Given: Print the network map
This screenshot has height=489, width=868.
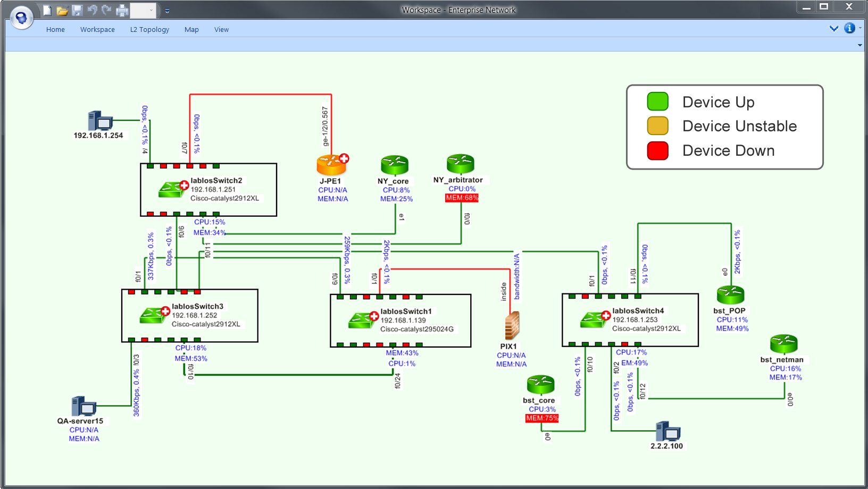Looking at the screenshot, I should point(122,10).
